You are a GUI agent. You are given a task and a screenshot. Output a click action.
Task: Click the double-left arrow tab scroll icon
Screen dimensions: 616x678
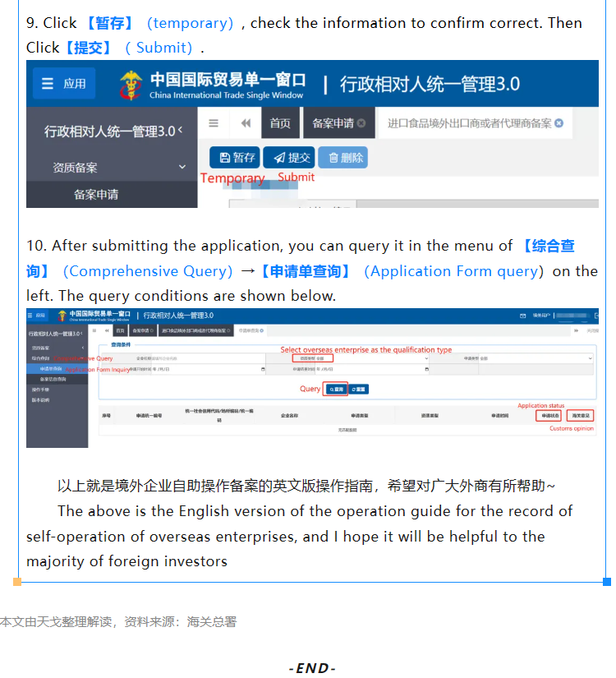tap(246, 123)
